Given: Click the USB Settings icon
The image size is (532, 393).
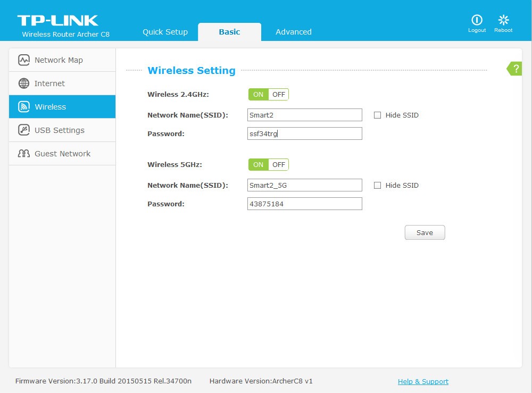Looking at the screenshot, I should [23, 130].
